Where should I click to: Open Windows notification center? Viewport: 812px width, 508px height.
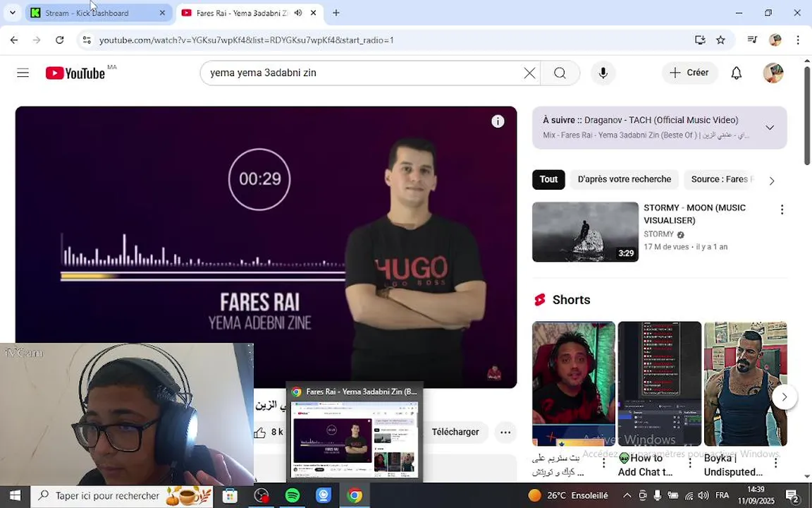click(792, 495)
